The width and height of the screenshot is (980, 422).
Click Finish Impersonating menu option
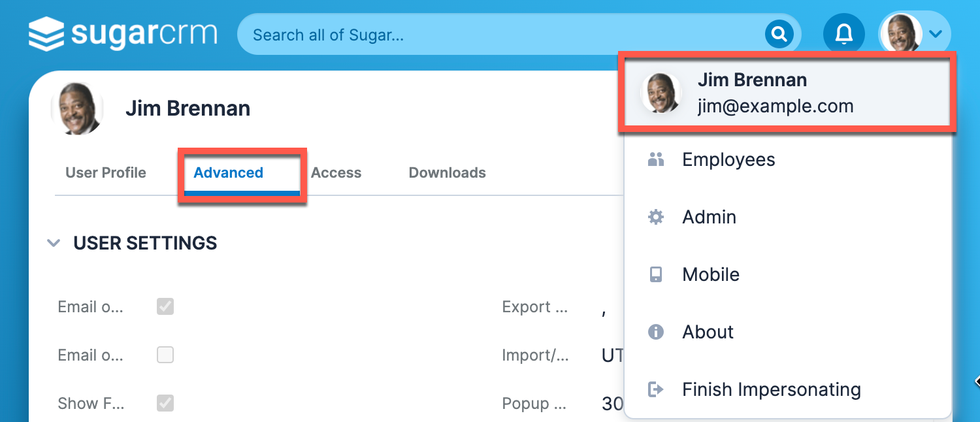(771, 389)
